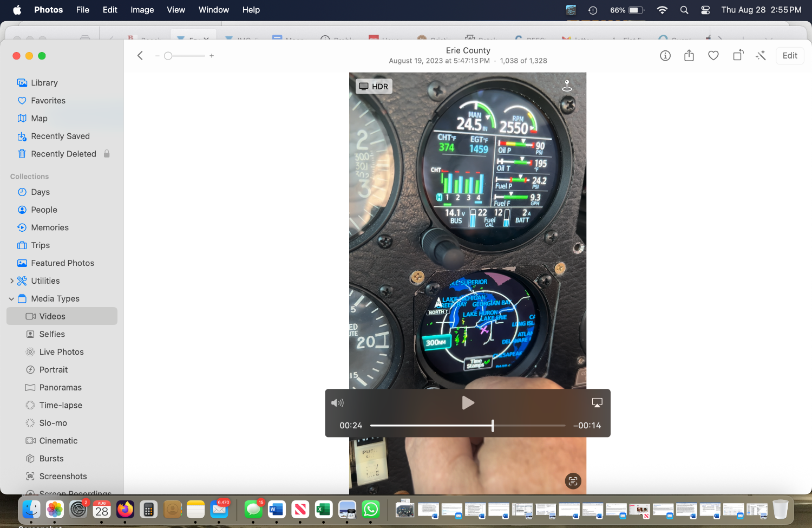Viewport: 812px width, 528px height.
Task: Open the Edit menu
Action: 110,10
